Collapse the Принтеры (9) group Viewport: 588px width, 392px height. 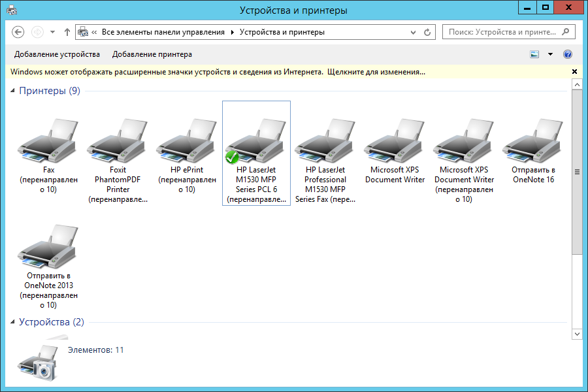12,91
